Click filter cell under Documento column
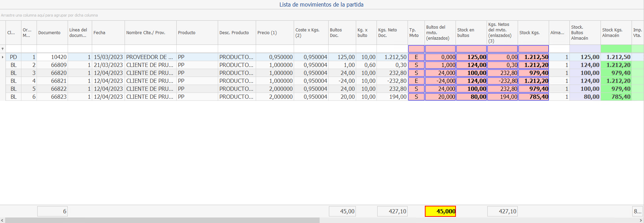644x223 pixels. pos(52,49)
